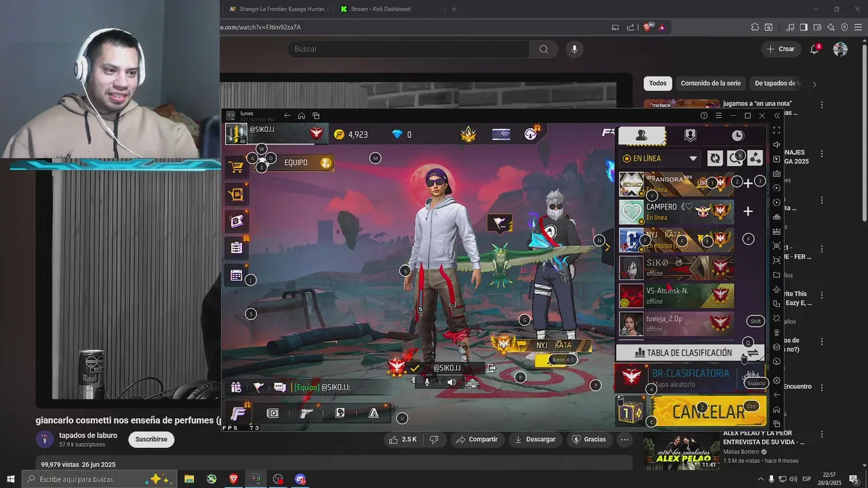The width and height of the screenshot is (868, 488).
Task: Open the numbered loot crate icon
Action: 630,411
